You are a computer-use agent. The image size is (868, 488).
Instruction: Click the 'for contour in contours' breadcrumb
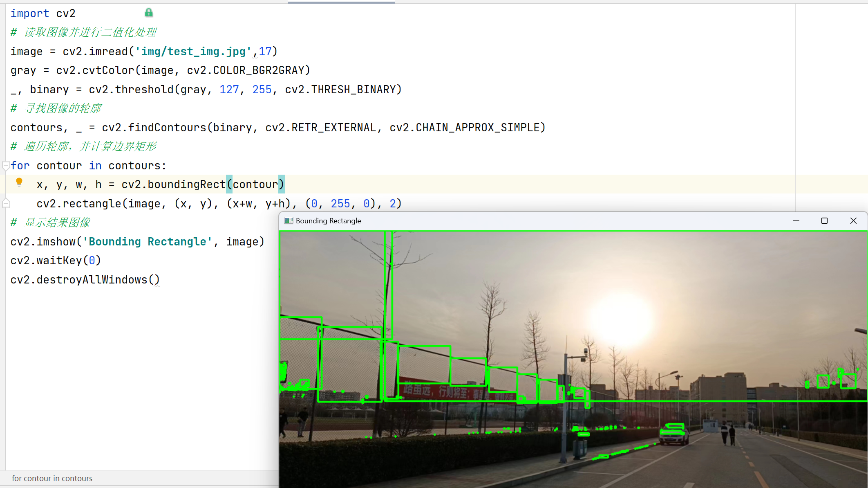(52, 478)
